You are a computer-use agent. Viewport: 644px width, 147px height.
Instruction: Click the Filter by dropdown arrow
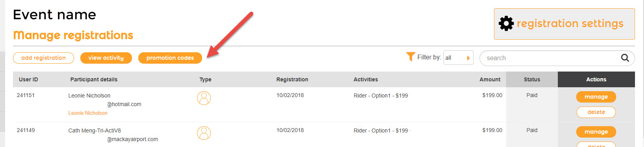(468, 58)
